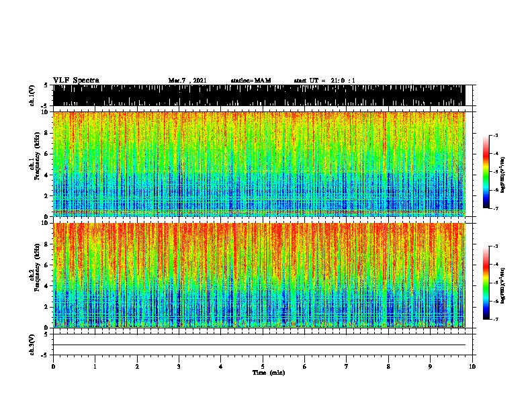Screen dimensions: 532x411
Task: Click the ch.1 spectrogram panel
Action: pyautogui.click(x=259, y=164)
